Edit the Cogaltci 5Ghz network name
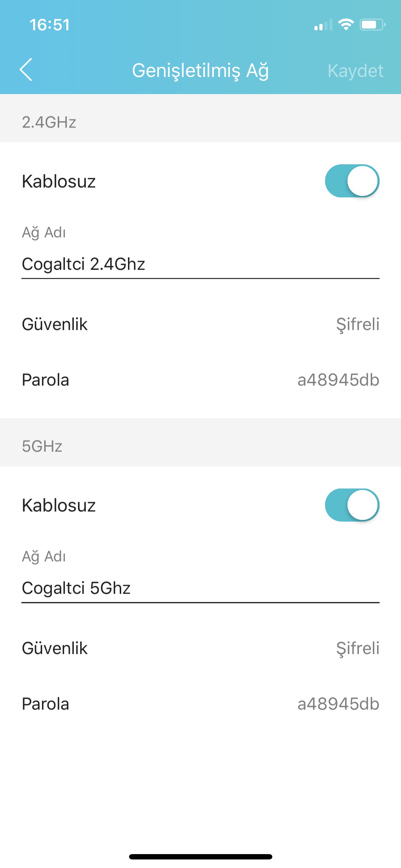The height and width of the screenshot is (868, 401). tap(200, 588)
